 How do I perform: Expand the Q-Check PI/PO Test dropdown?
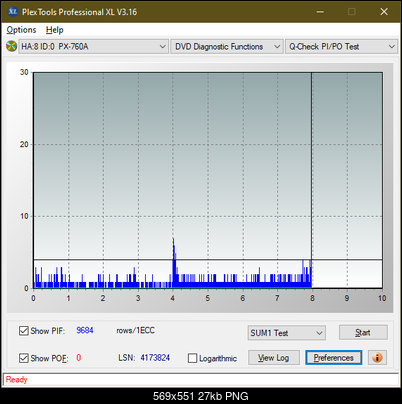(x=341, y=47)
